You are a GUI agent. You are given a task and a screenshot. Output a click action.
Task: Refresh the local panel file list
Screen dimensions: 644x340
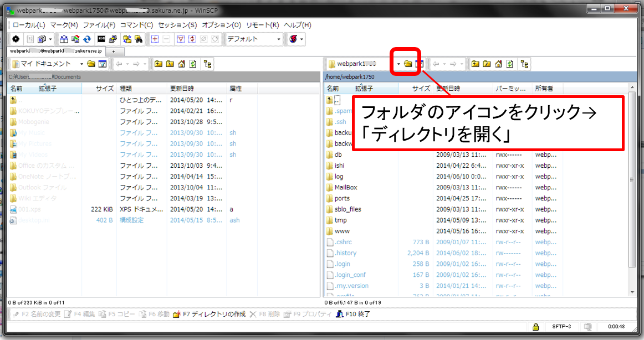click(193, 64)
